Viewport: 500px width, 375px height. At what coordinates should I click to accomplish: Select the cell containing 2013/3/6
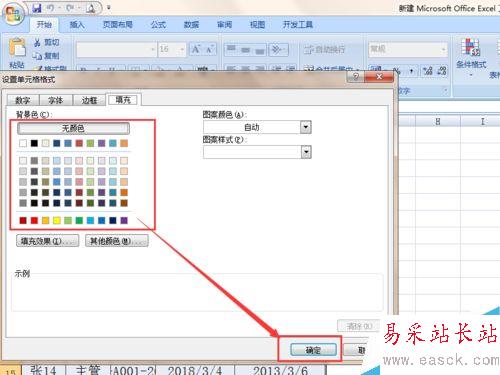point(280,370)
